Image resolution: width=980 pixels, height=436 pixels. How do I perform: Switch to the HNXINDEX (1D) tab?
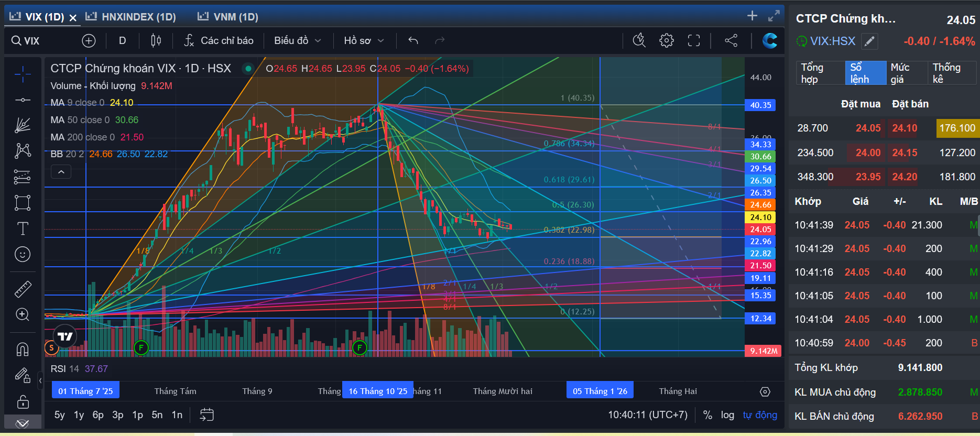[x=131, y=17]
